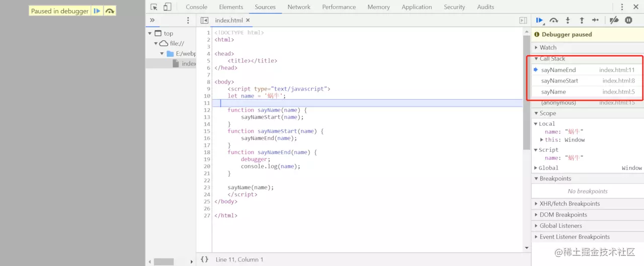The height and width of the screenshot is (266, 644).
Task: Open the Sources tab
Action: pyautogui.click(x=265, y=7)
